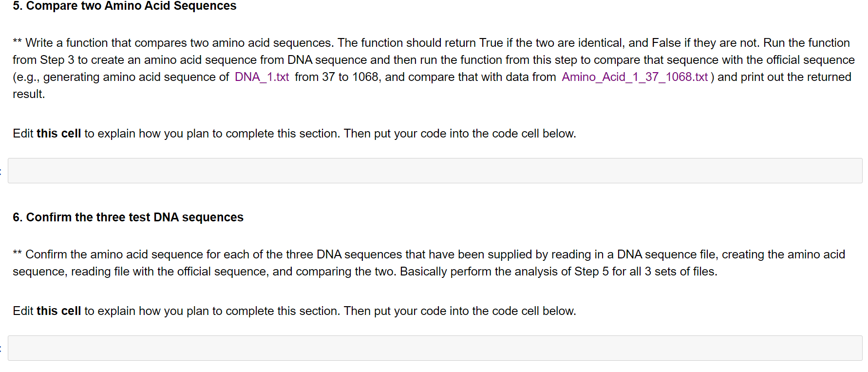868x372 pixels.
Task: Click the text 'Edit this cell' under Step 6
Action: coord(47,311)
